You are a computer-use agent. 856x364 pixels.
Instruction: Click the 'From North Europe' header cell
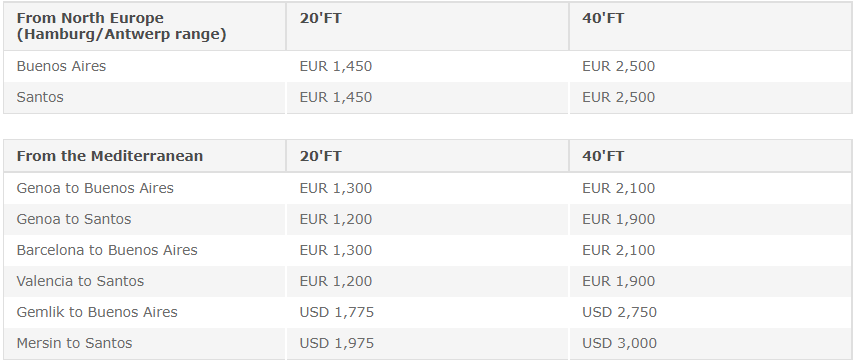click(144, 26)
